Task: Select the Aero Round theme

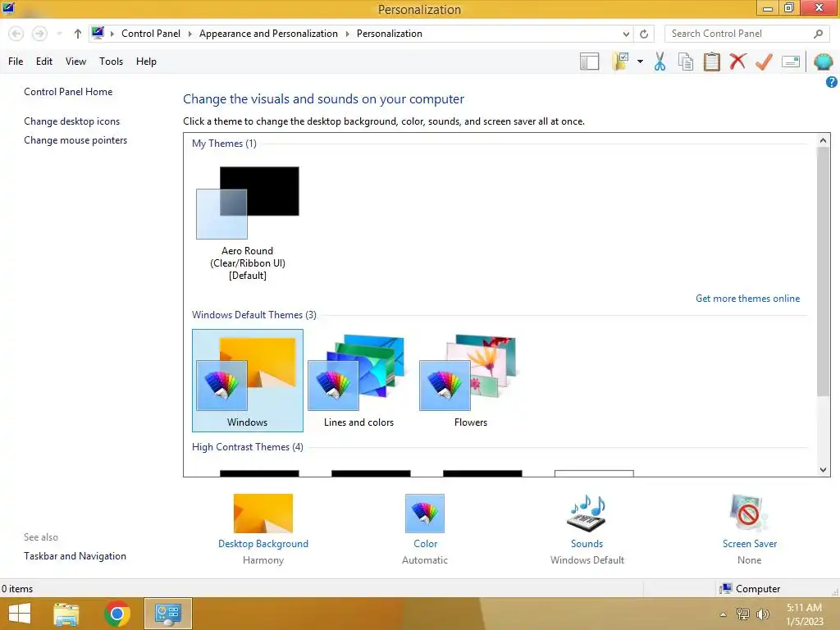Action: tap(248, 223)
